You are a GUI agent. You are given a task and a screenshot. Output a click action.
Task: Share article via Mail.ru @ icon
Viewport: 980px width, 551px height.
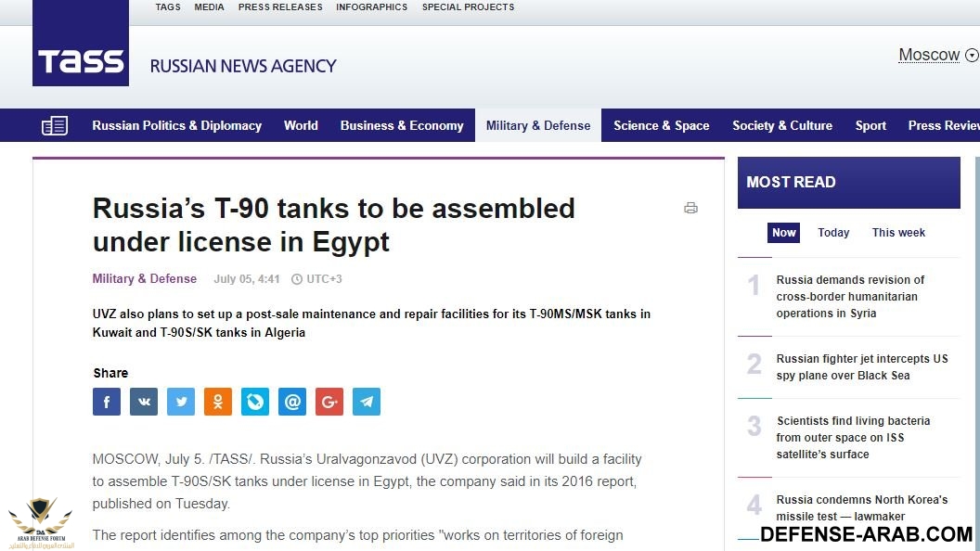click(292, 402)
